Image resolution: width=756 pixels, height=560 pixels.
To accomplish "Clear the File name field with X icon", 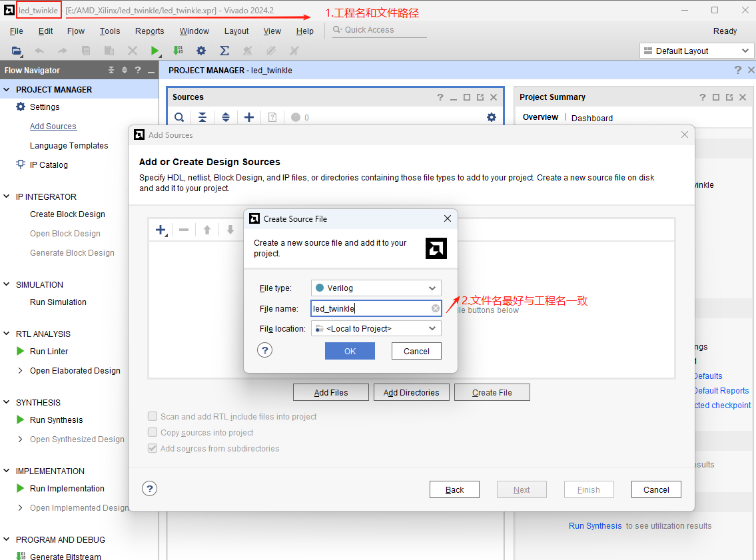I will point(436,308).
